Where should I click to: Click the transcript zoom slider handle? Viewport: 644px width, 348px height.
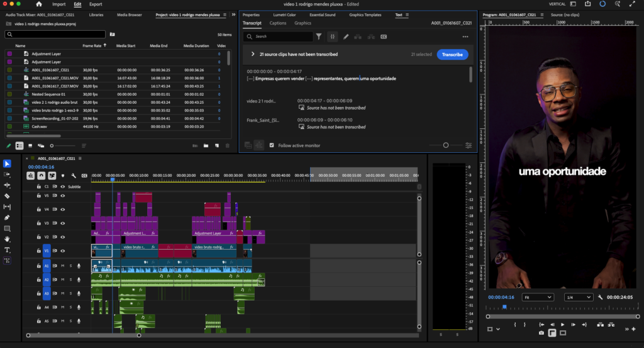pos(446,145)
